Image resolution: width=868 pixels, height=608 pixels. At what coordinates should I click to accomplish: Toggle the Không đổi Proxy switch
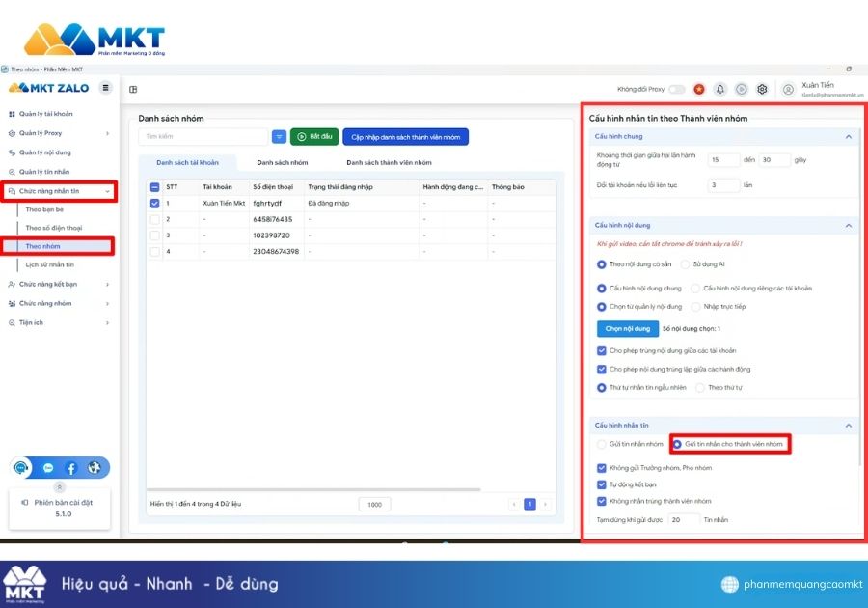[677, 89]
